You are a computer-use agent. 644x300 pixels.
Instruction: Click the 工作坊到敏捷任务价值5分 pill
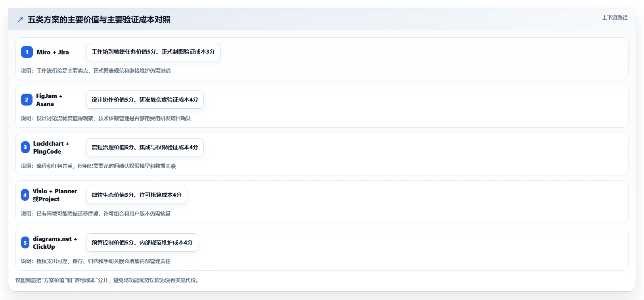[x=153, y=52]
